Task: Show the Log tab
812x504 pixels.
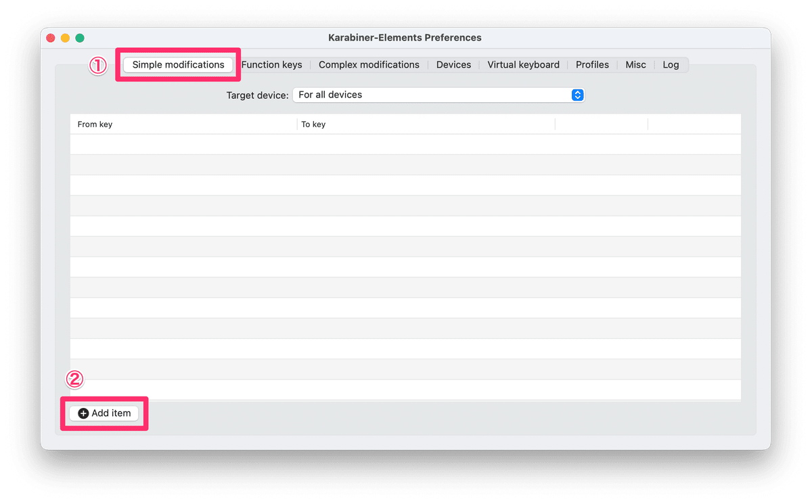Action: [671, 65]
